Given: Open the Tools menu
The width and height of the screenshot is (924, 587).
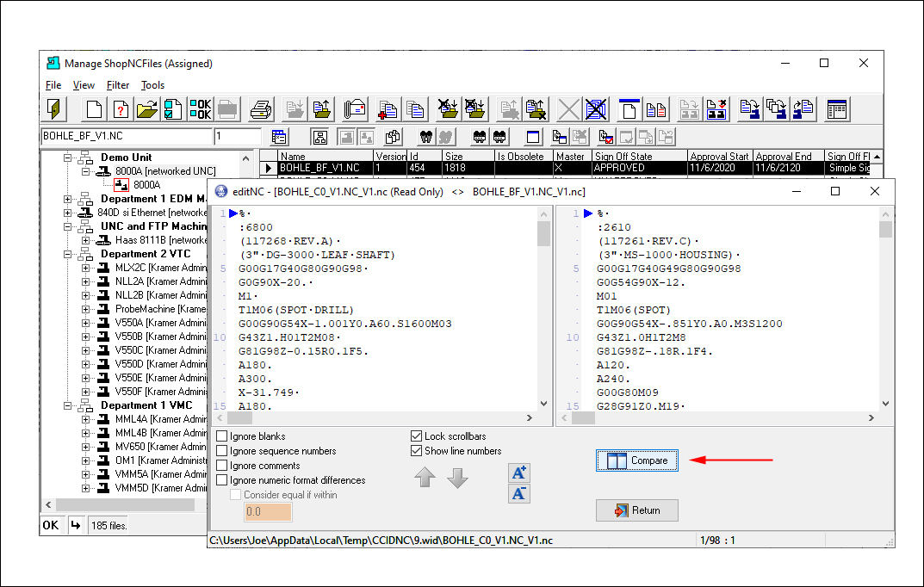Looking at the screenshot, I should [x=152, y=85].
